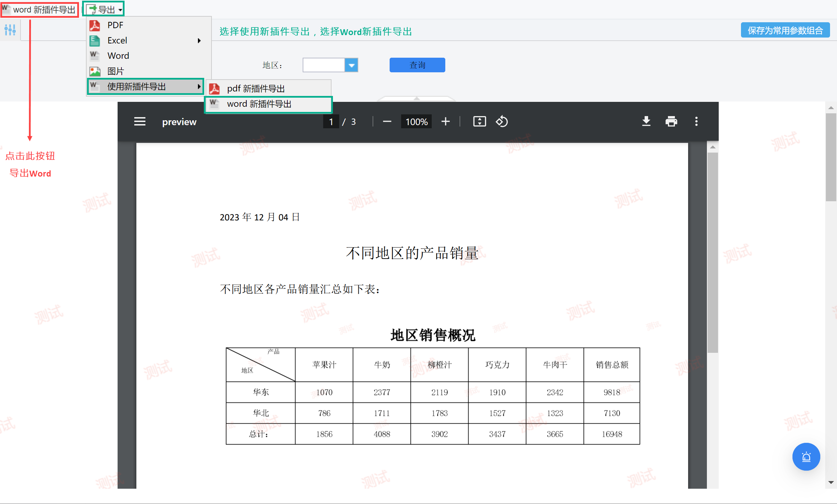837x504 pixels.
Task: Click the 查询 button
Action: click(417, 65)
